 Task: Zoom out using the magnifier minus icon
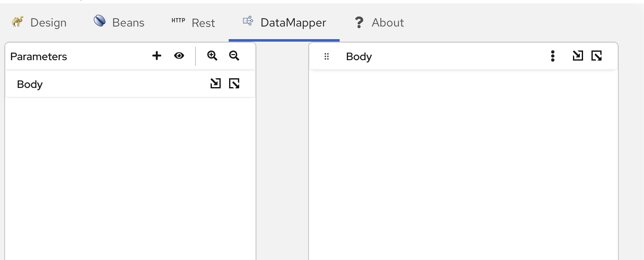(x=234, y=56)
